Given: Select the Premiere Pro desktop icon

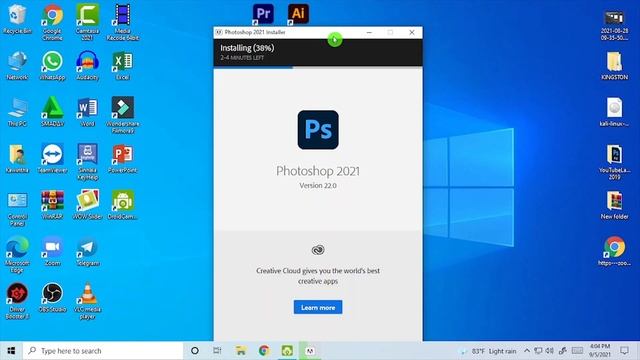Looking at the screenshot, I should coord(263,13).
